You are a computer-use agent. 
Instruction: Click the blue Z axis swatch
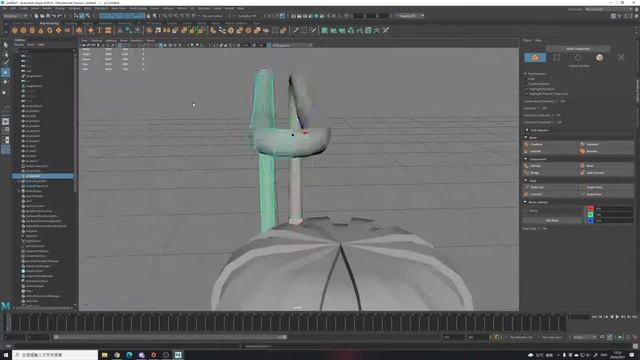(x=590, y=220)
